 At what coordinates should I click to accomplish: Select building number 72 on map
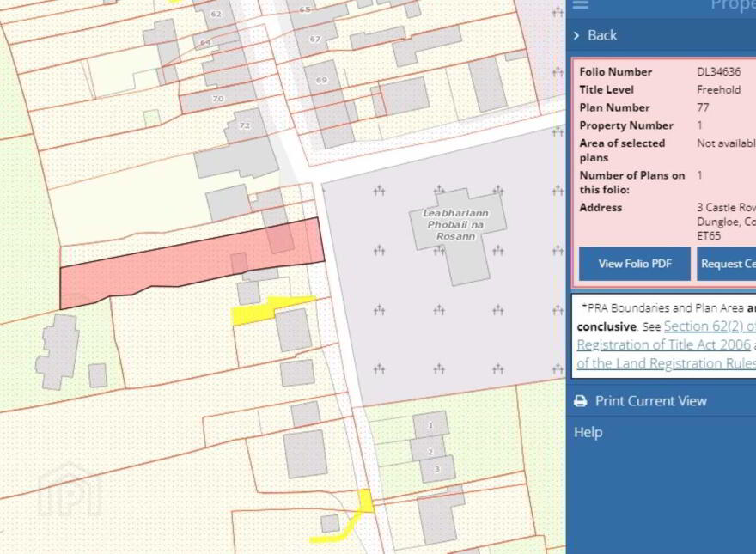pyautogui.click(x=245, y=125)
